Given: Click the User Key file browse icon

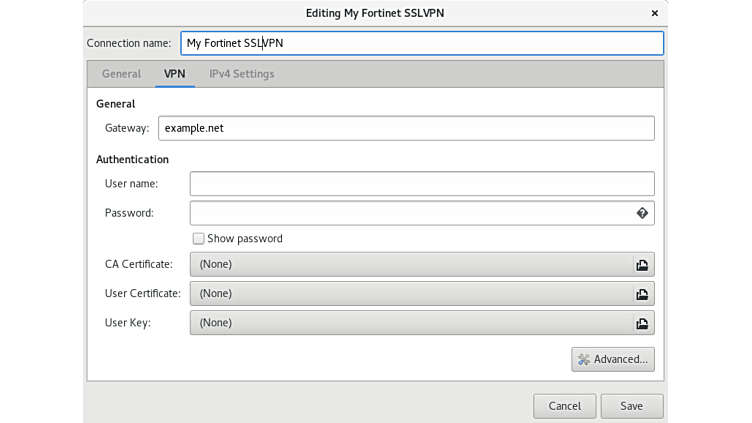Looking at the screenshot, I should click(642, 323).
